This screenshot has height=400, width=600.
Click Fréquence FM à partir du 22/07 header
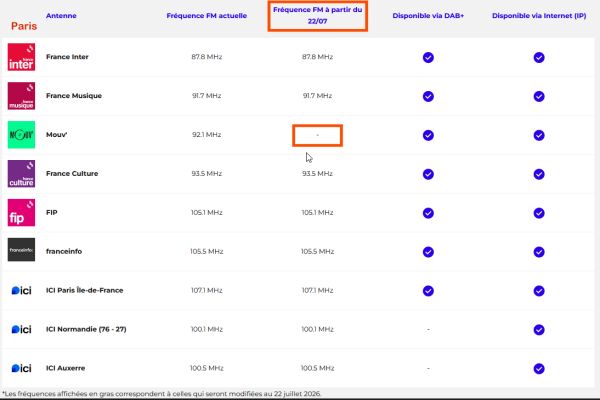point(318,16)
